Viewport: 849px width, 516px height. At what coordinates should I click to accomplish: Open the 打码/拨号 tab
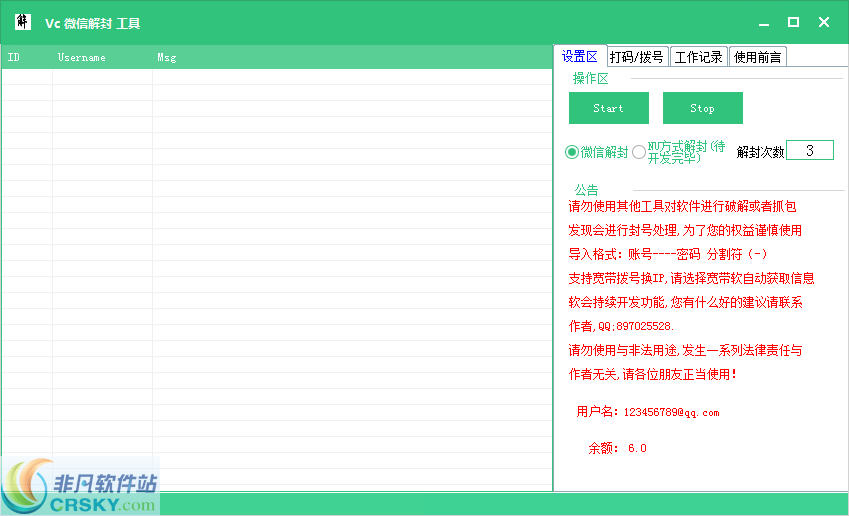[x=637, y=57]
